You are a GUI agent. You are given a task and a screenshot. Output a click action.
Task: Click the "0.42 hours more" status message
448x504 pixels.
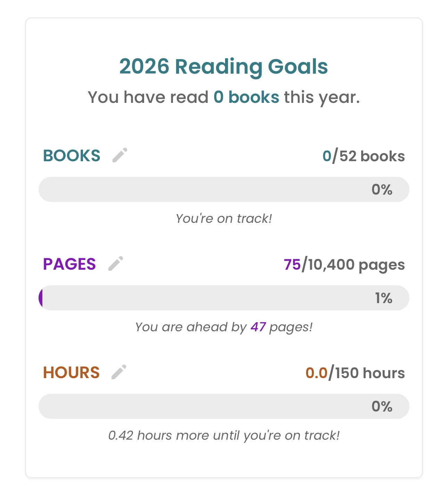click(x=224, y=436)
